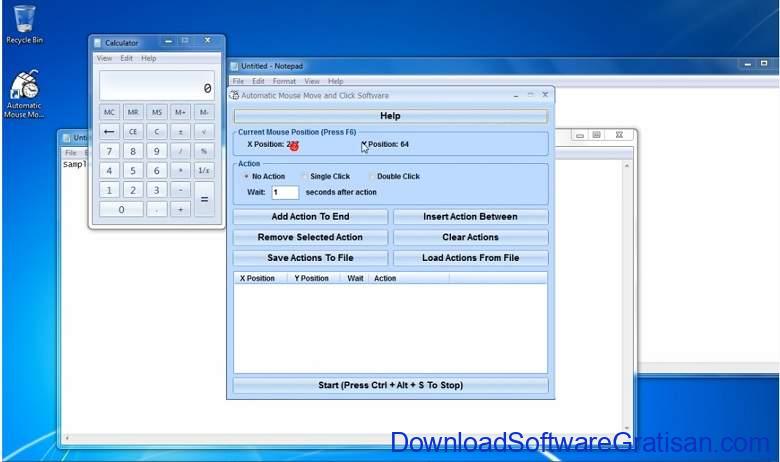Viewport: 780px width, 462px height.
Task: Open Automatic Mouse Mover desktop shortcut
Action: [x=24, y=94]
